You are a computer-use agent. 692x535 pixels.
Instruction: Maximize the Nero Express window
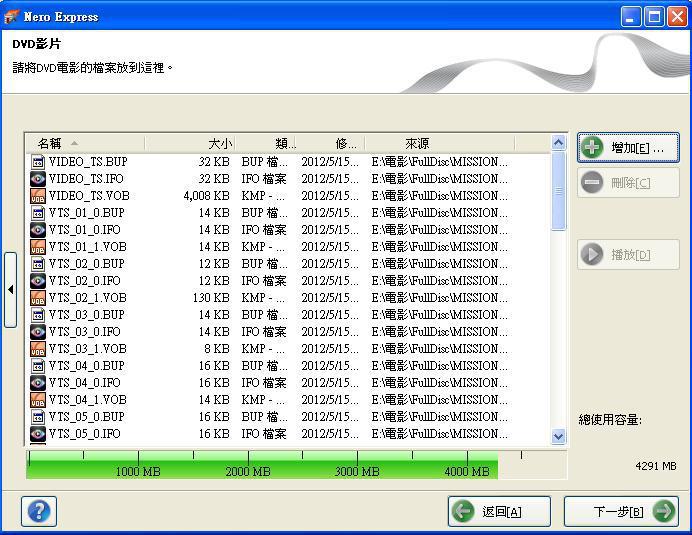point(654,17)
